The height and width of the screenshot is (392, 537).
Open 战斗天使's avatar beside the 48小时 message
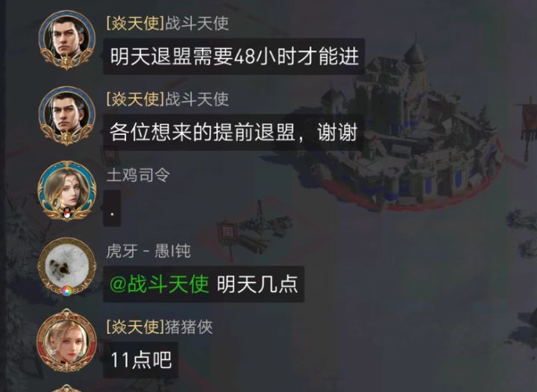point(67,40)
